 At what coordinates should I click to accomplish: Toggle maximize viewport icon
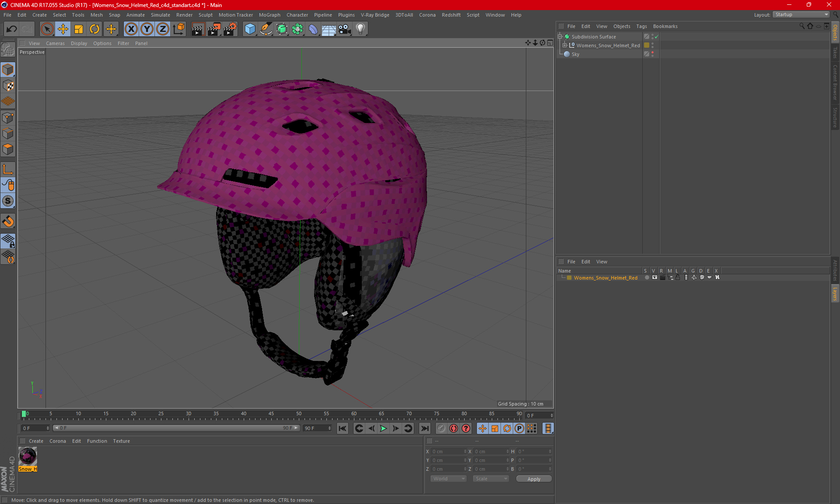pos(550,43)
